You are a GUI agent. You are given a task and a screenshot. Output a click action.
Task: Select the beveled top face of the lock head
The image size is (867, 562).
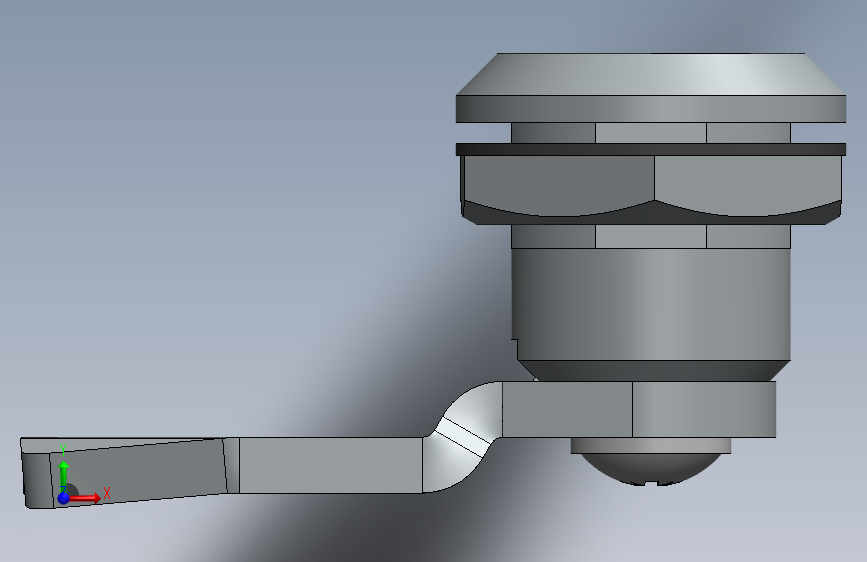click(651, 74)
